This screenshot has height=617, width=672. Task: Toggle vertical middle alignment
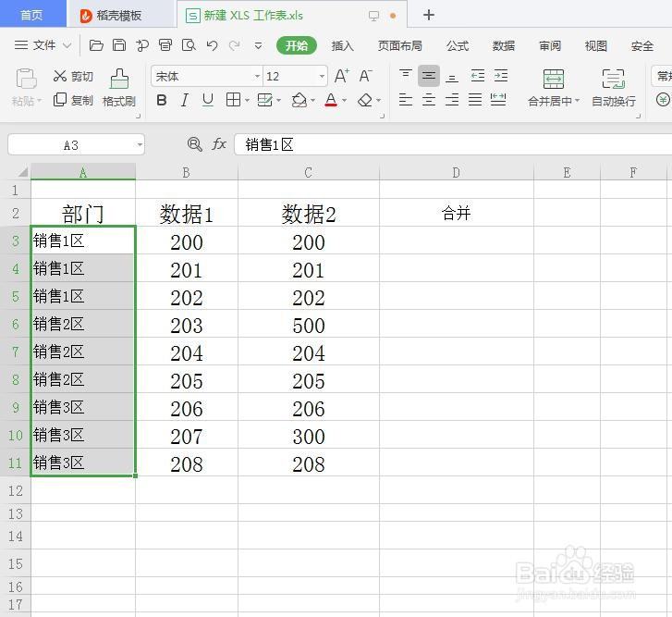point(429,76)
